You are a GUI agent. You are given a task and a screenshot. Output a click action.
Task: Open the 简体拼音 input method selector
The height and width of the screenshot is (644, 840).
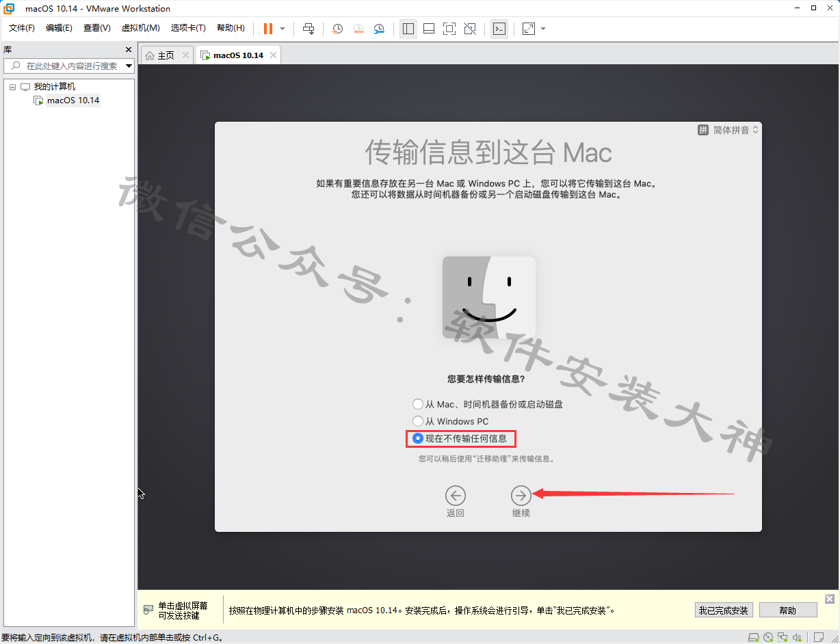729,130
